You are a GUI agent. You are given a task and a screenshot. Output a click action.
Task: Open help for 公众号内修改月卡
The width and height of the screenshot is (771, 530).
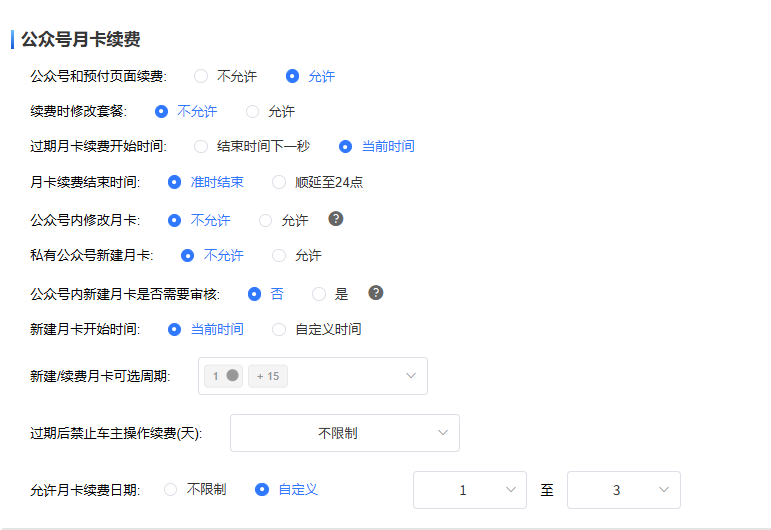point(336,219)
